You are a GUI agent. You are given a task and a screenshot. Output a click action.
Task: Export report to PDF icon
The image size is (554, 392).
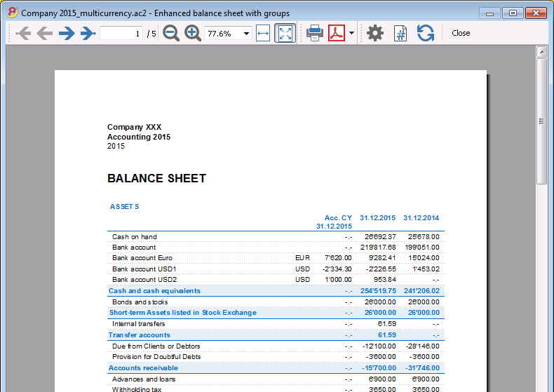(337, 33)
